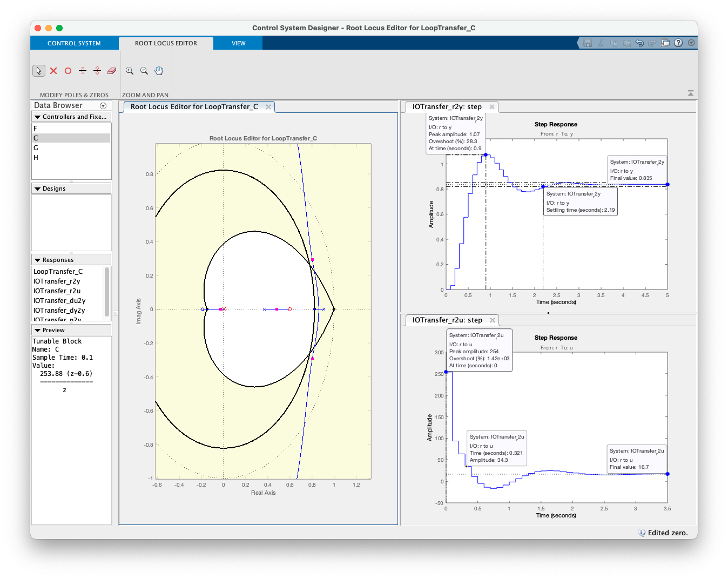Select block H in controllers list
The height and width of the screenshot is (579, 728).
[71, 158]
